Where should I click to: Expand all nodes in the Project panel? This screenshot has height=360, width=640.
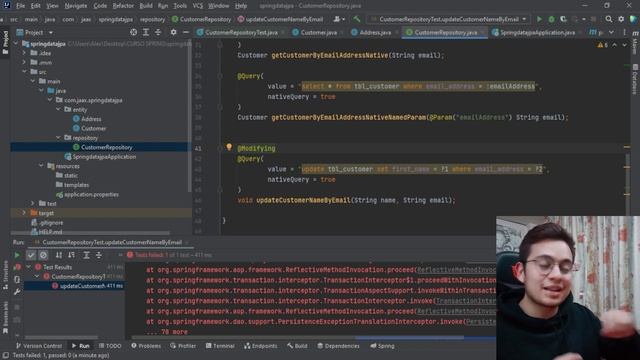point(146,32)
